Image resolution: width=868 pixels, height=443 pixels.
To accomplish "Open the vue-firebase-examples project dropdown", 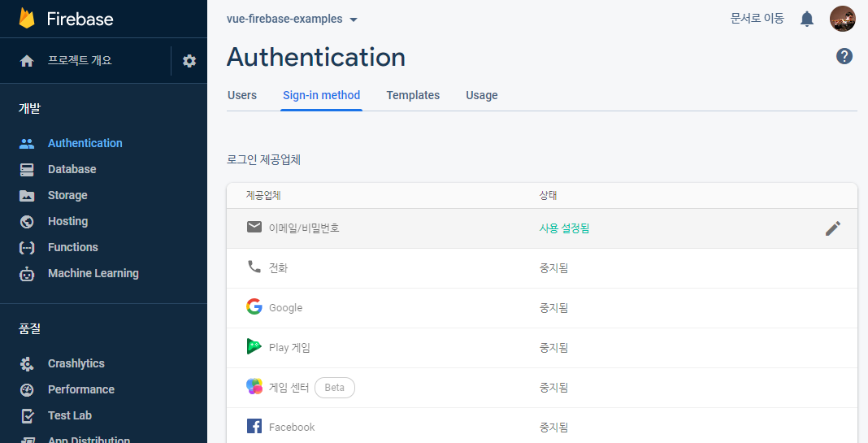I will click(293, 19).
